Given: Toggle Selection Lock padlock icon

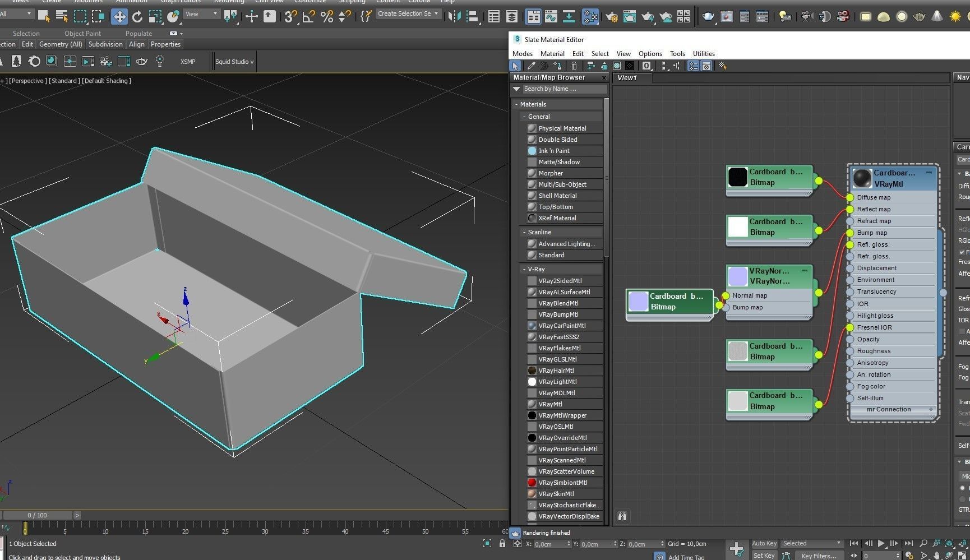Looking at the screenshot, I should point(502,544).
